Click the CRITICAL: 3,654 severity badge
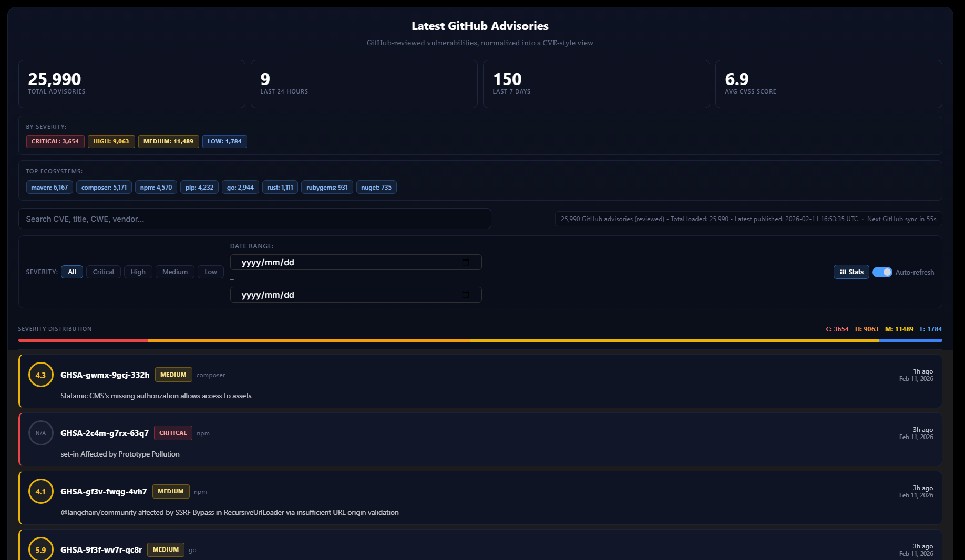 point(55,141)
